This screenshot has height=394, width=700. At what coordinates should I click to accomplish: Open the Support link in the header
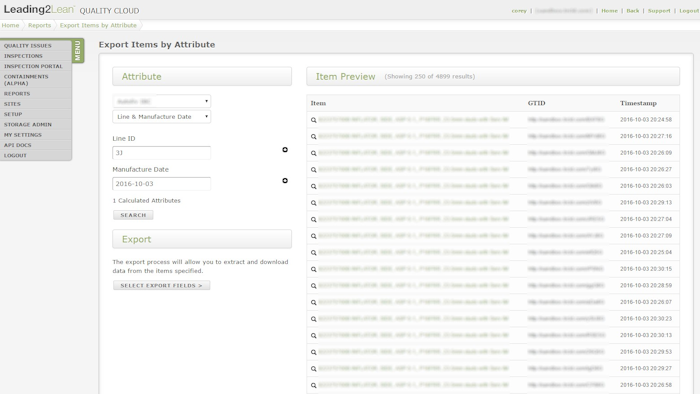pos(659,11)
